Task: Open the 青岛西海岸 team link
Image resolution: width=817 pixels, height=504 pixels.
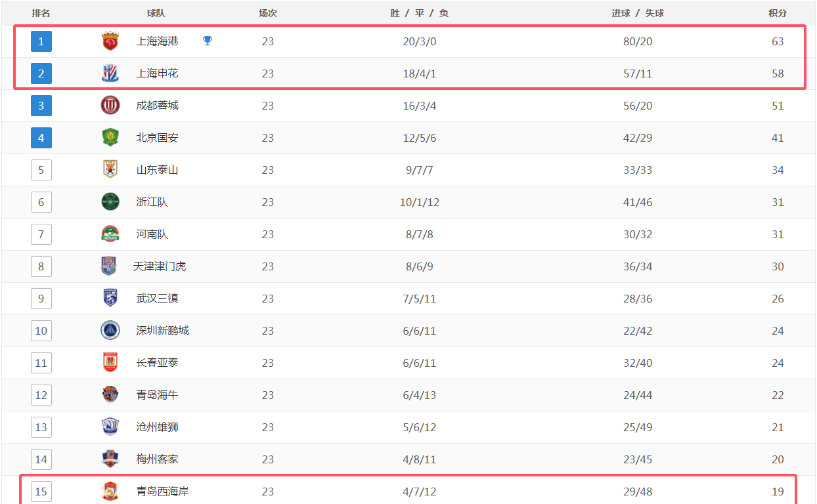Action: click(162, 492)
